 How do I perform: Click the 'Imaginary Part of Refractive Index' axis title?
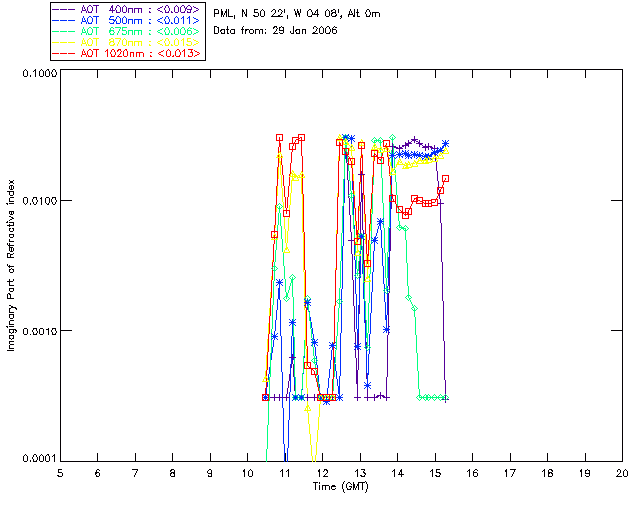click(13, 266)
